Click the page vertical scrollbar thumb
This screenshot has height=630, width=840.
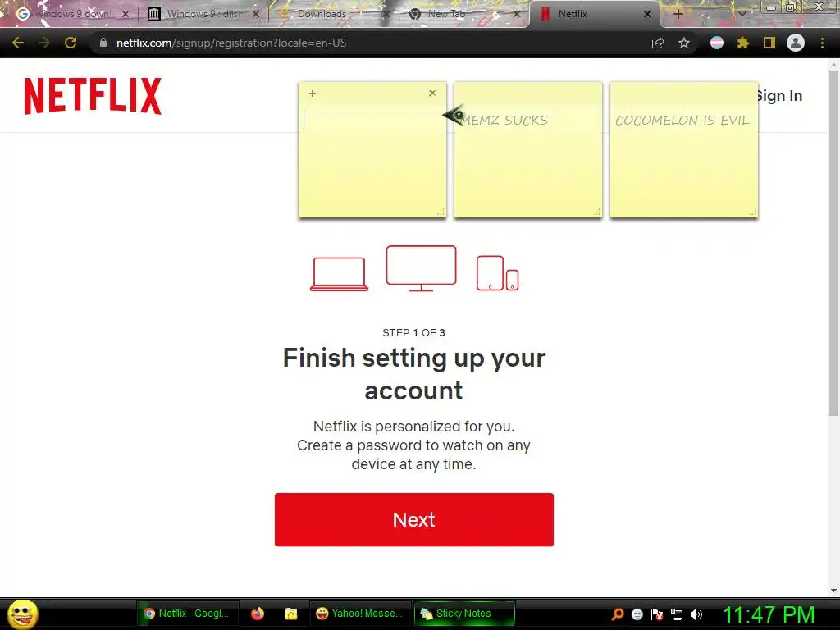(x=833, y=242)
